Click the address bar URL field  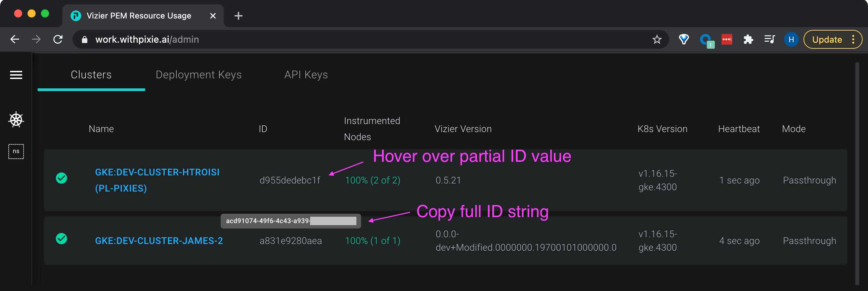pyautogui.click(x=337, y=40)
